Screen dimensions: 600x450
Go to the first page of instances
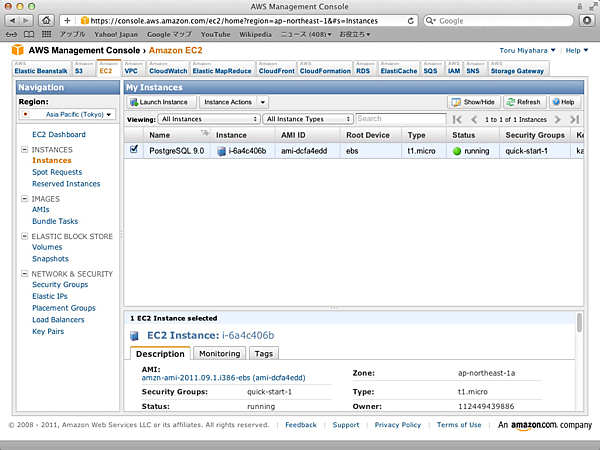click(x=457, y=119)
